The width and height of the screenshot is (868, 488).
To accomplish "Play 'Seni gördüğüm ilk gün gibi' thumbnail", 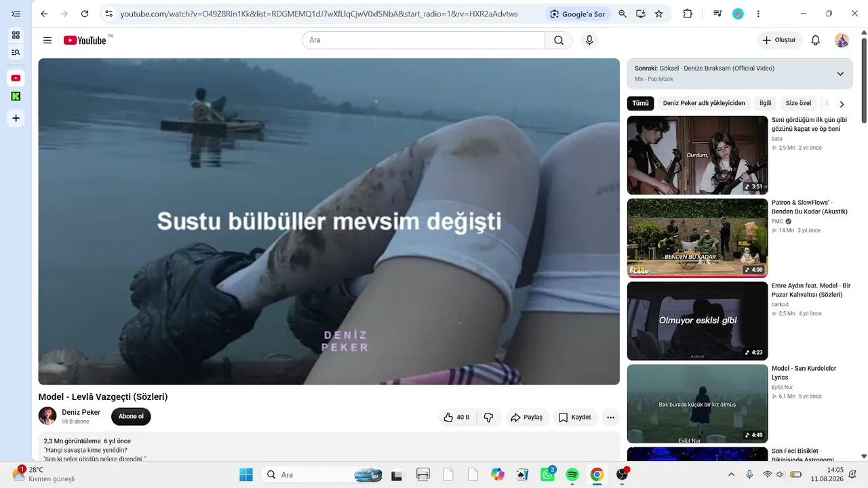I will (697, 155).
